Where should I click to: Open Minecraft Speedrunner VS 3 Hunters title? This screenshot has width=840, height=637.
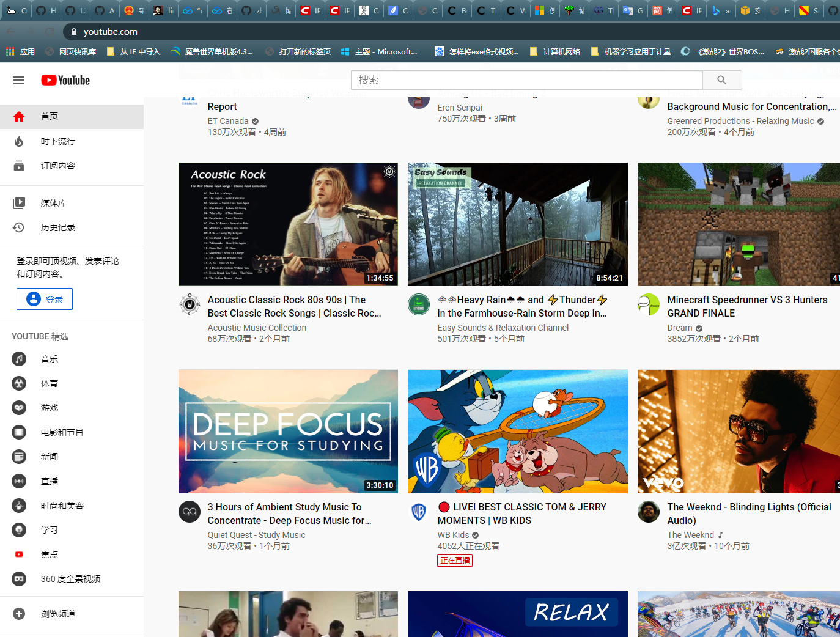(747, 306)
